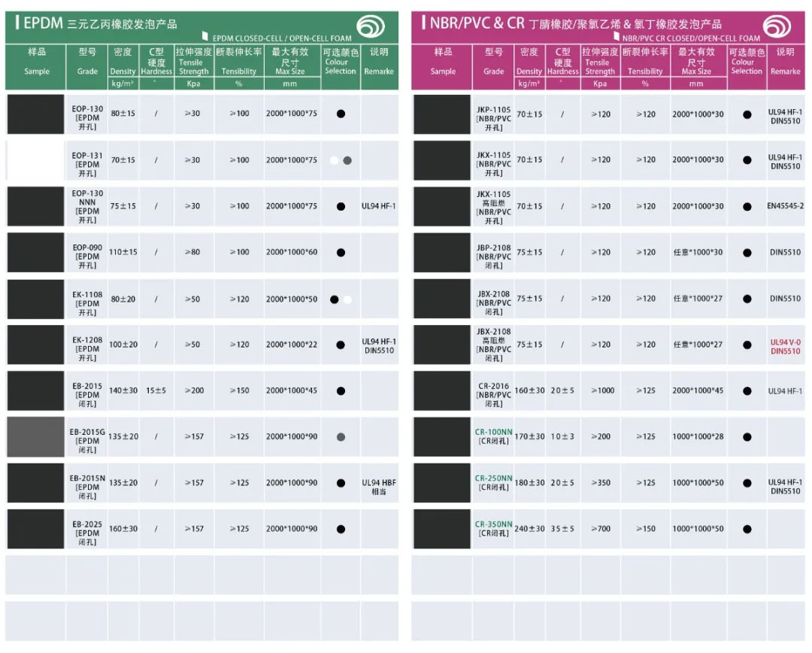Click the 说明 Remarke header in NBR/PVC table

click(786, 61)
